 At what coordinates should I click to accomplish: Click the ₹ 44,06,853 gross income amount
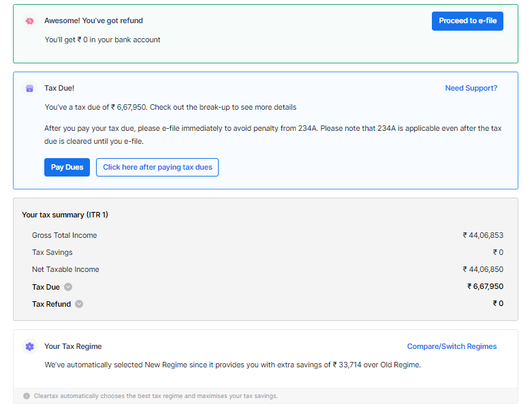pos(483,235)
